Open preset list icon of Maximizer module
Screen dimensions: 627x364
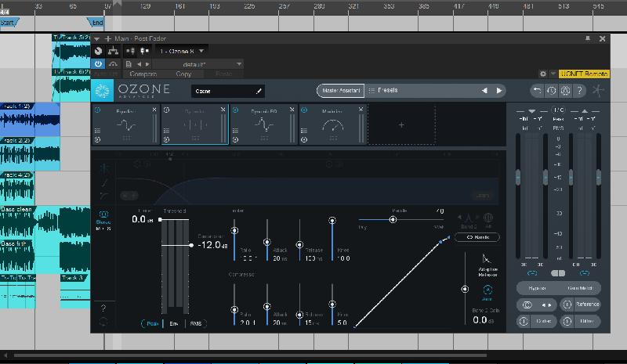[304, 131]
